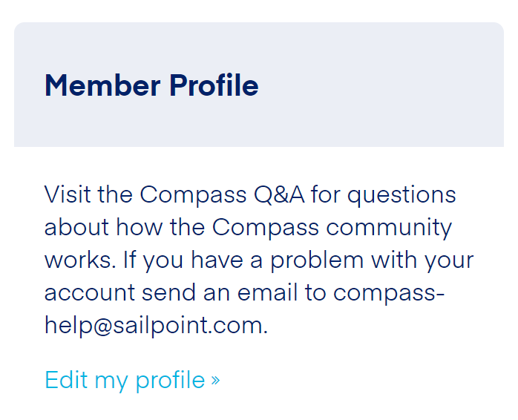This screenshot has width=518, height=420.
Task: Open the Edit my profile link
Action: click(125, 380)
